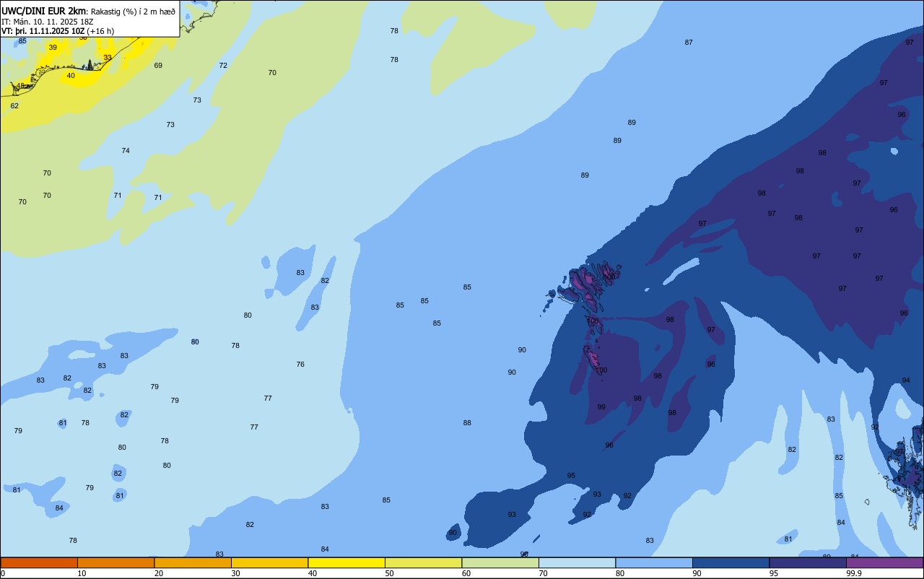Click the init time 'IT: Mán. 10. 11. 2025 18Z'
Screen dimensions: 924x579
pos(48,22)
